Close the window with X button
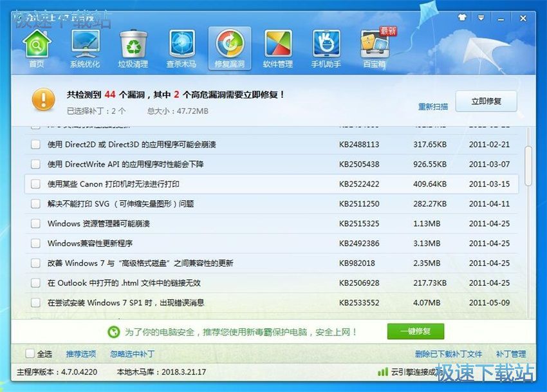Viewport: 547px width, 392px height. (523, 18)
